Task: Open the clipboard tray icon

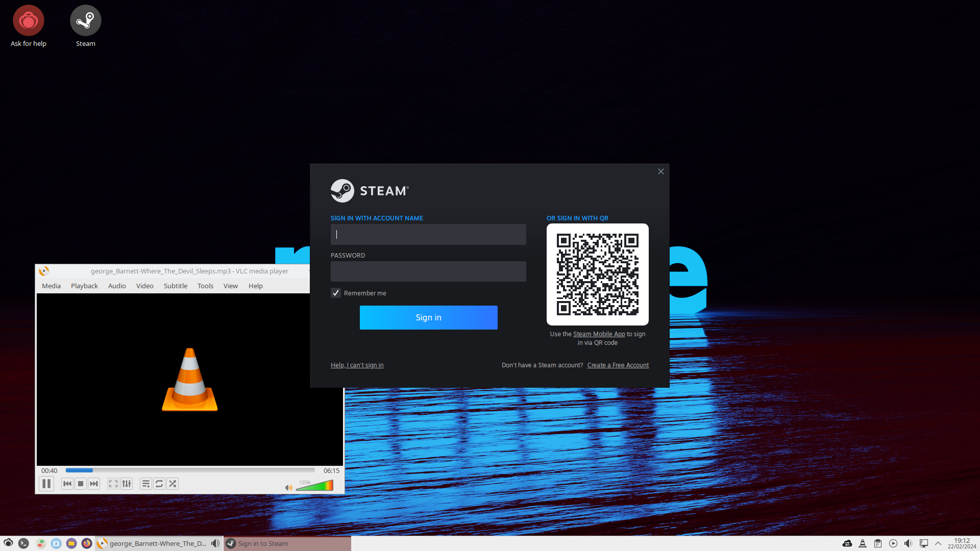Action: [x=878, y=543]
